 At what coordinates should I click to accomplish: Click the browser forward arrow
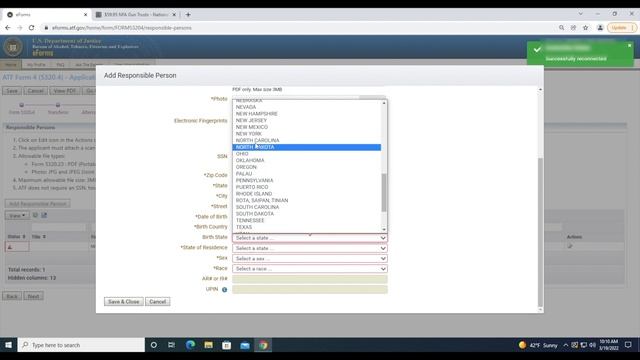click(20, 28)
